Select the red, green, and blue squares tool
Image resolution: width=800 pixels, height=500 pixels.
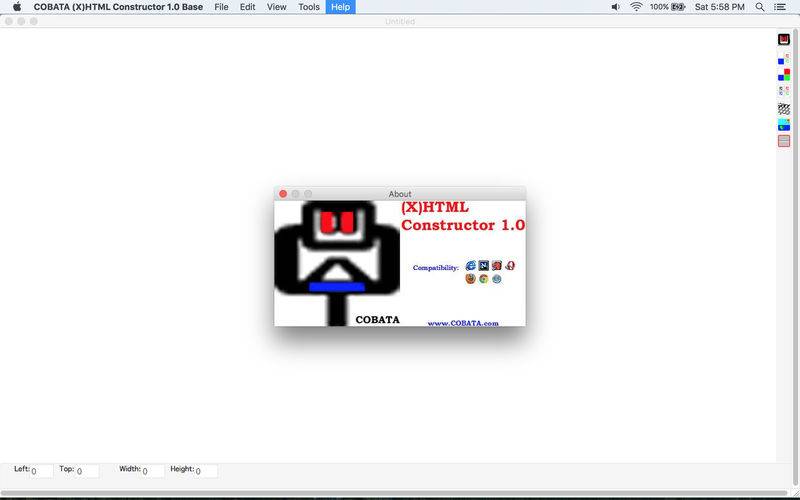784,74
